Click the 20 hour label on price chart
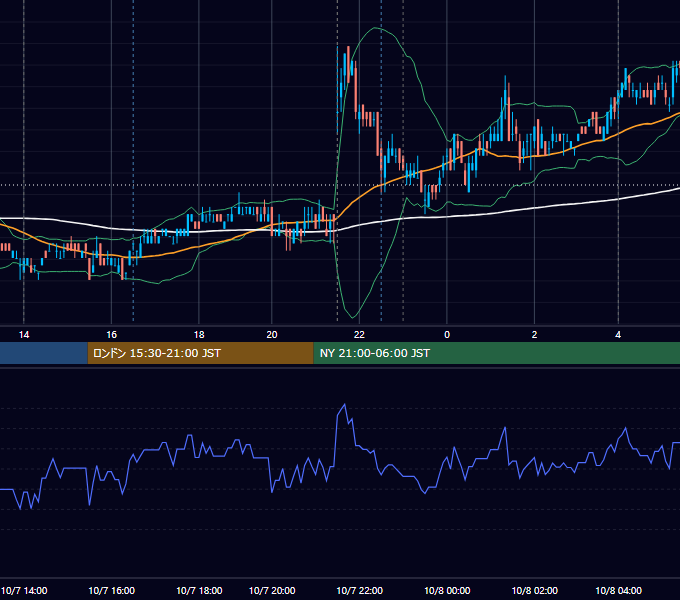The height and width of the screenshot is (600, 680). (271, 335)
